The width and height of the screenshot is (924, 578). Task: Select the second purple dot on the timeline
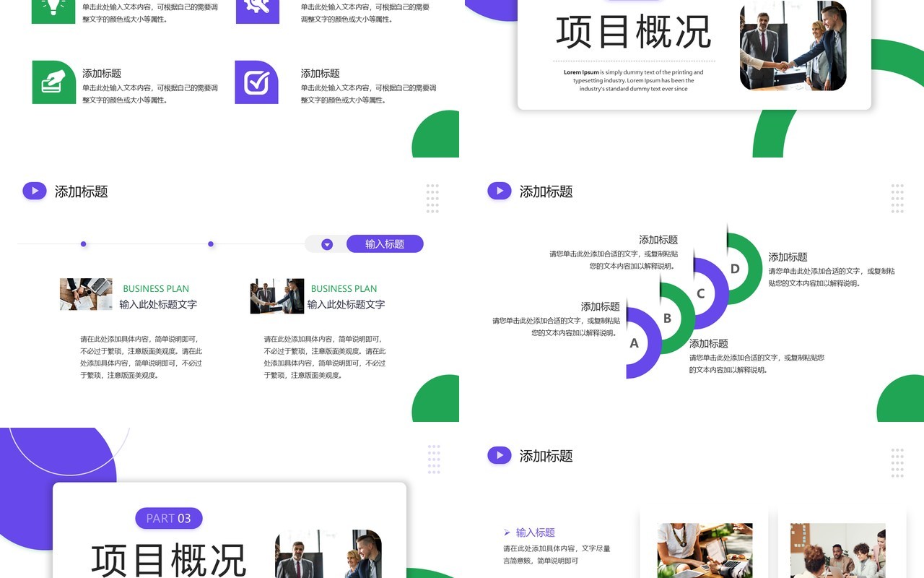(211, 244)
